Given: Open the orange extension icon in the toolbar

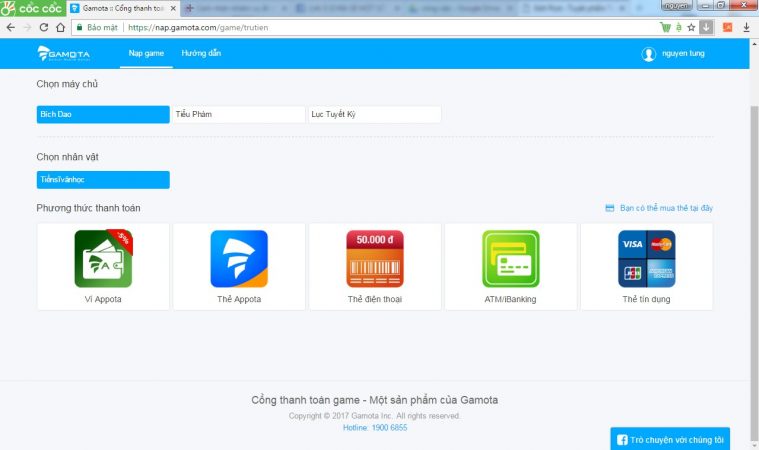Looking at the screenshot, I should [x=728, y=28].
